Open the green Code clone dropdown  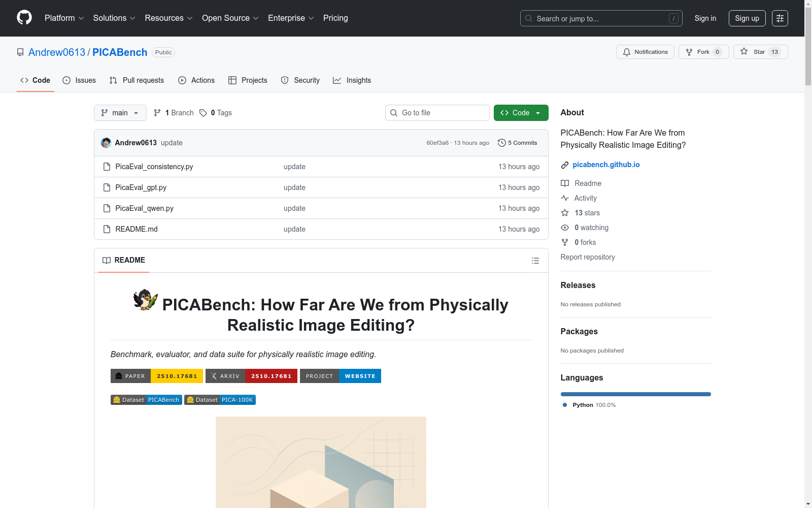click(521, 113)
